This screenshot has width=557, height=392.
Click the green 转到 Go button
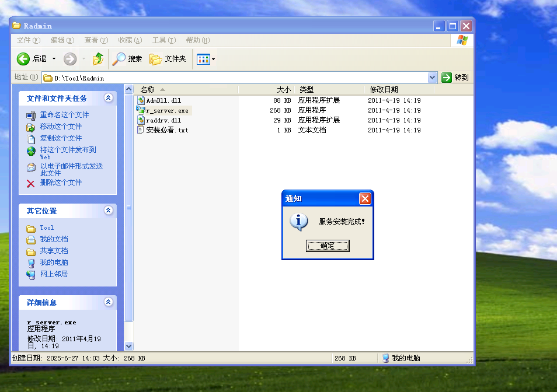(x=455, y=78)
